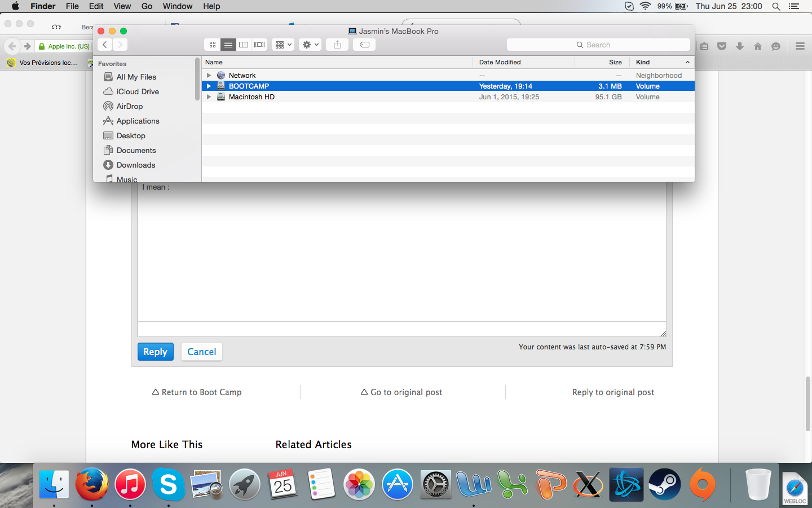The image size is (812, 508).
Task: Open the File menu
Action: point(72,6)
